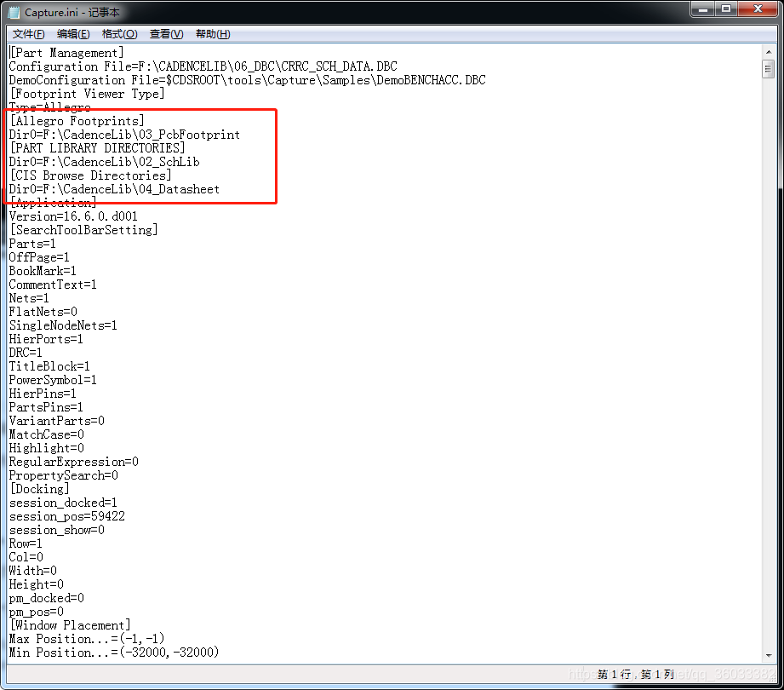The width and height of the screenshot is (784, 690).
Task: Click the vertical scrollbar up arrow
Action: 769,52
